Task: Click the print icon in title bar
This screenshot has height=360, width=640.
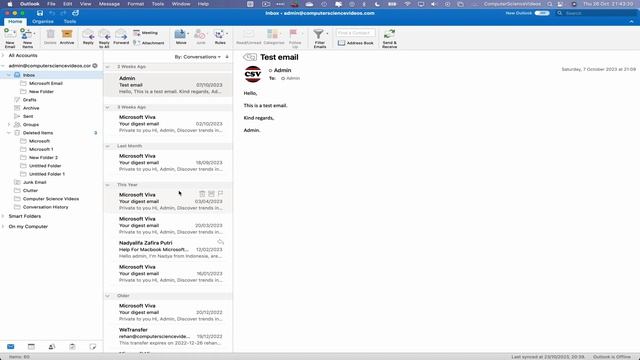Action: [x=76, y=13]
